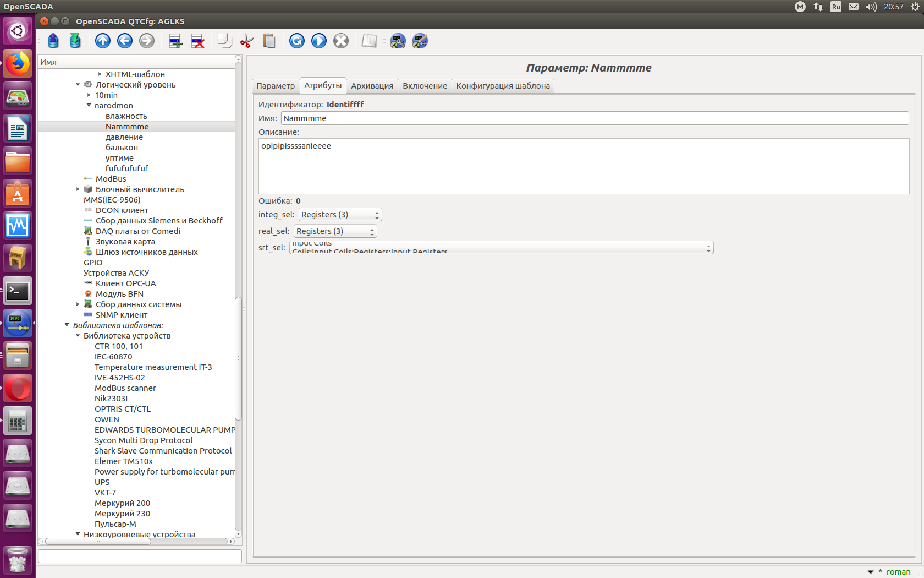Collapse the narodmon tree node
Viewport: 924px width, 578px height.
point(89,106)
